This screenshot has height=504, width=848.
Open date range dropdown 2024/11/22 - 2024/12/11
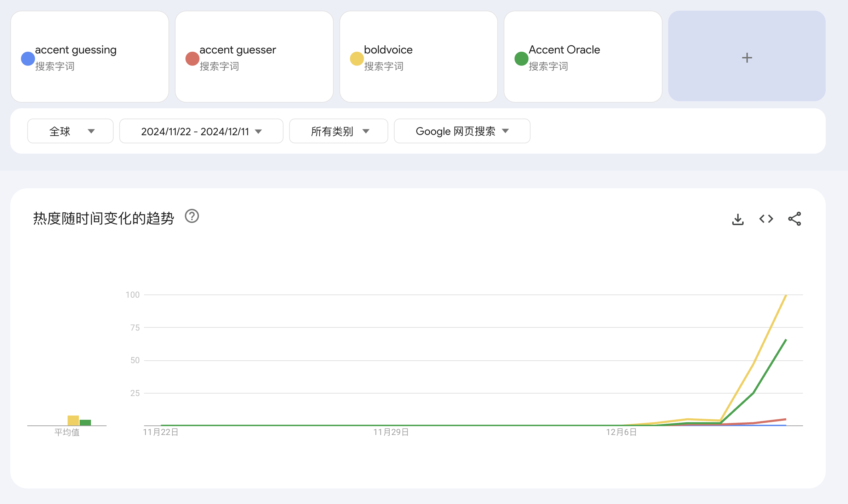[201, 131]
